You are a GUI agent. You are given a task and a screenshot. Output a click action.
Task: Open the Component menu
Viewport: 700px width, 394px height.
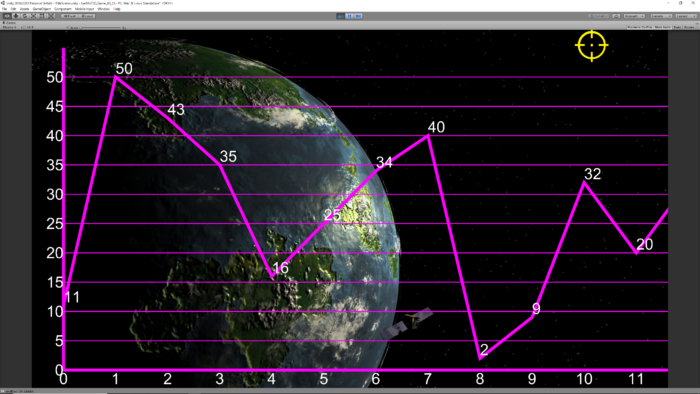click(63, 9)
